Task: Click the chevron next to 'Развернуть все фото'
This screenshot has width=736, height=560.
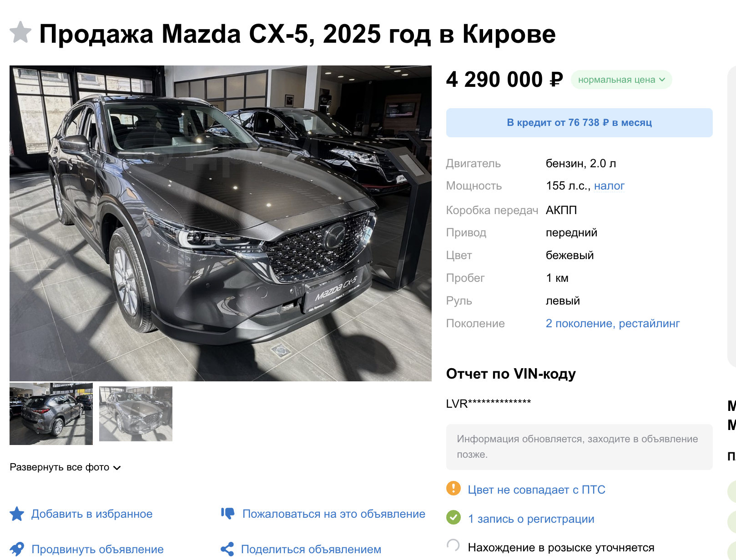Action: [117, 468]
